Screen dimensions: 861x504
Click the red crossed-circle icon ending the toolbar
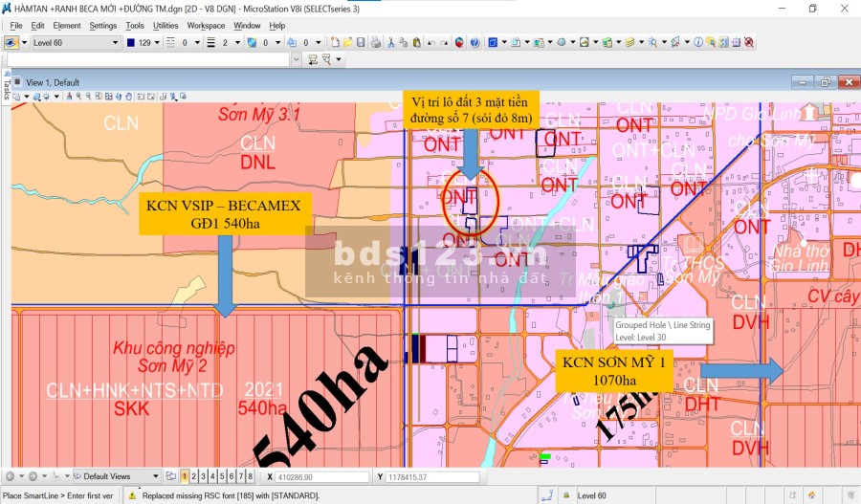(748, 42)
